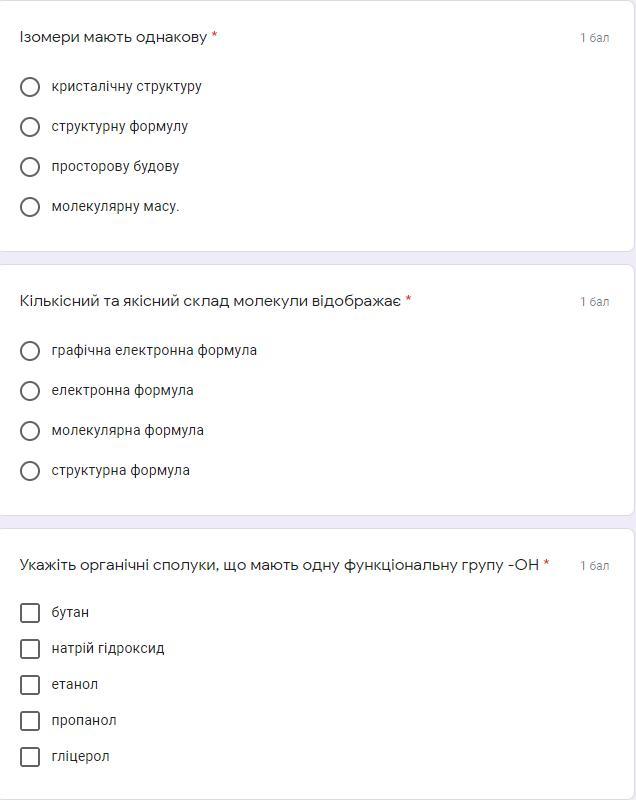Click the 'гліцерол' answer label text

(81, 757)
